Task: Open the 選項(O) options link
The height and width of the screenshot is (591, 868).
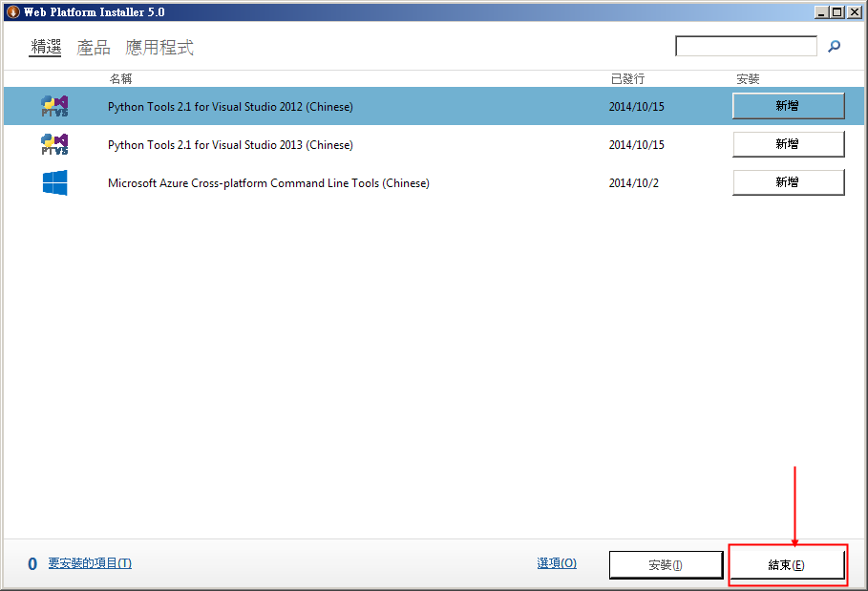Action: click(557, 562)
